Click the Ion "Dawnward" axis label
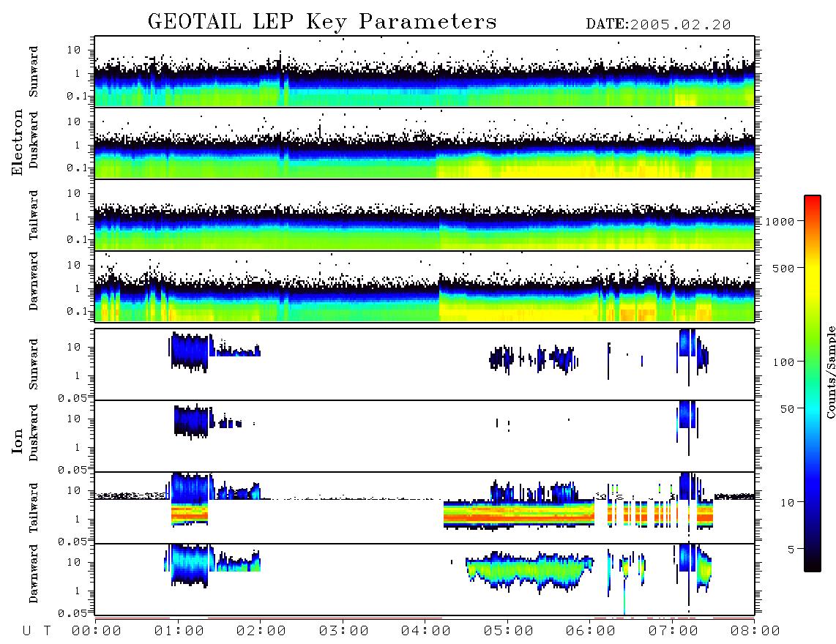 click(x=34, y=573)
